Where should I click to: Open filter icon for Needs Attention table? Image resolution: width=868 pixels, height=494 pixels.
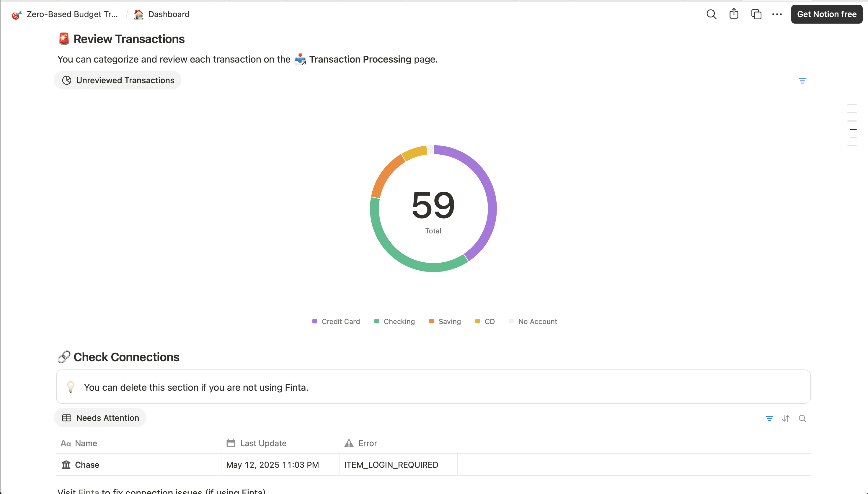pyautogui.click(x=769, y=418)
